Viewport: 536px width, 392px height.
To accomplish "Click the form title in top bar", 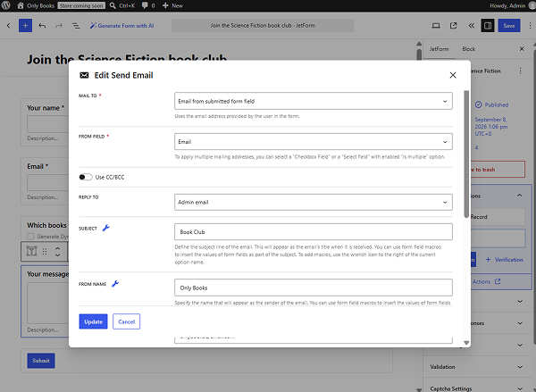I will coord(263,26).
